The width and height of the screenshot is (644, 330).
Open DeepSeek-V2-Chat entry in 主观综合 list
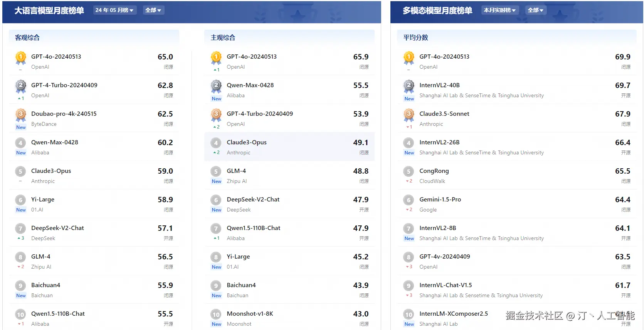253,200
